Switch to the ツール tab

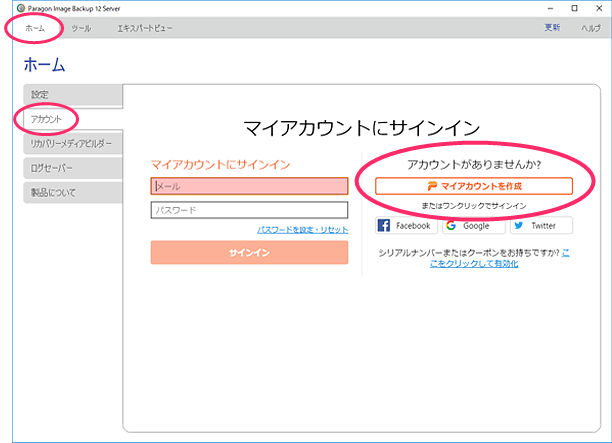point(81,28)
